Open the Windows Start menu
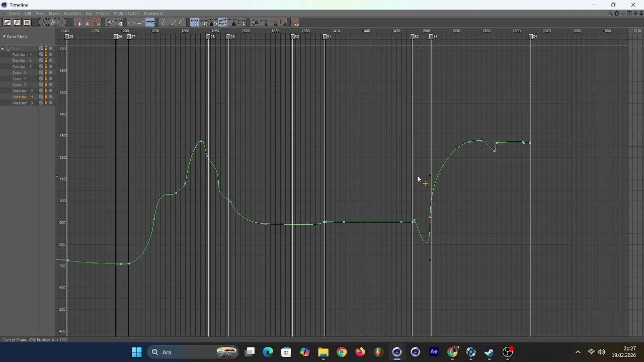The height and width of the screenshot is (362, 644). pyautogui.click(x=136, y=352)
